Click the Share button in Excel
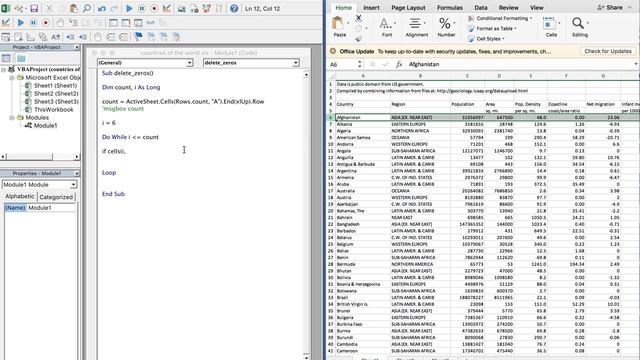Viewport: 640px width, 360px height. 610,7
